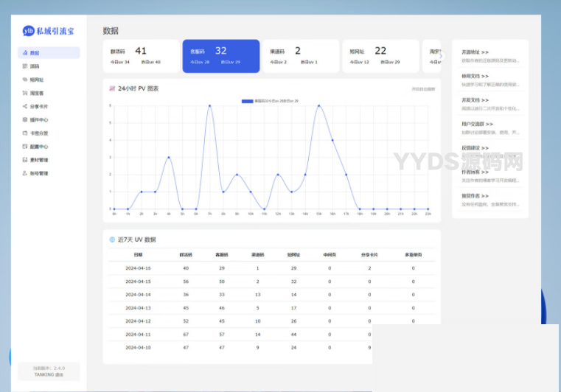Click the 淘宝客 shopping cart icon
This screenshot has height=392, width=561.
point(25,94)
